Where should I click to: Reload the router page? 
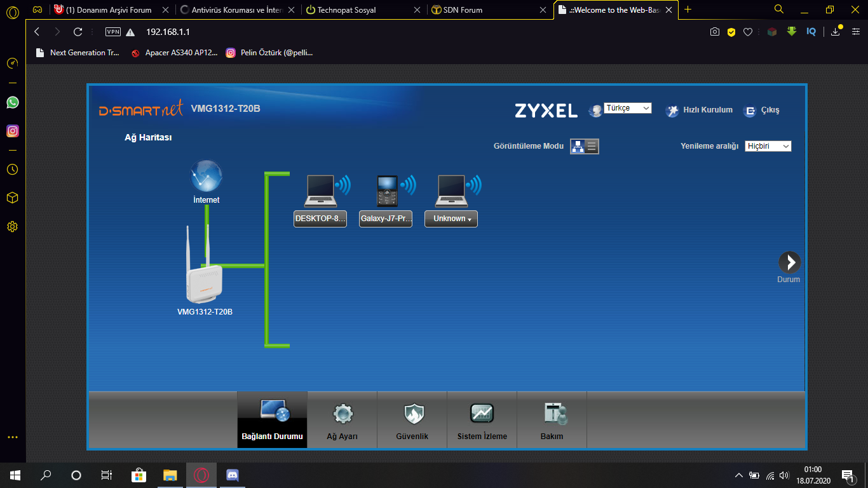click(x=78, y=32)
